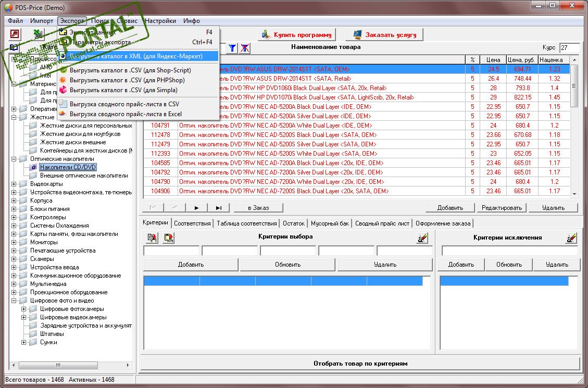Select Внешние оптические накопители tree item
This screenshot has height=388, width=588.
(84, 176)
